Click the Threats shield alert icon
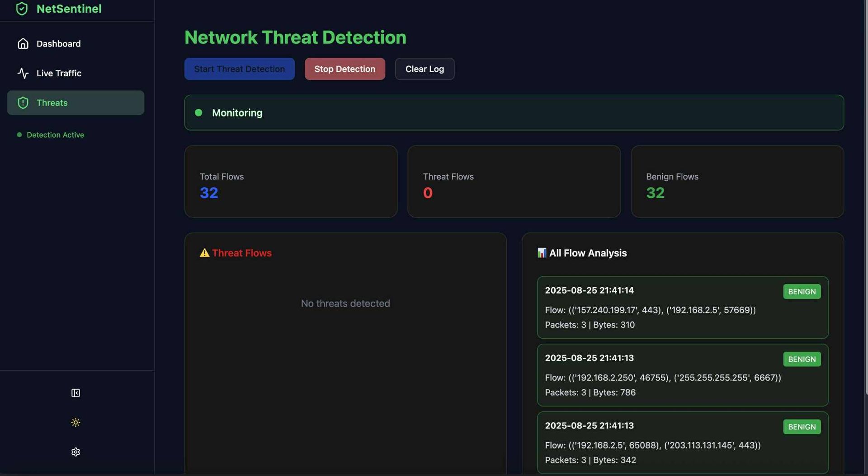 pos(23,103)
